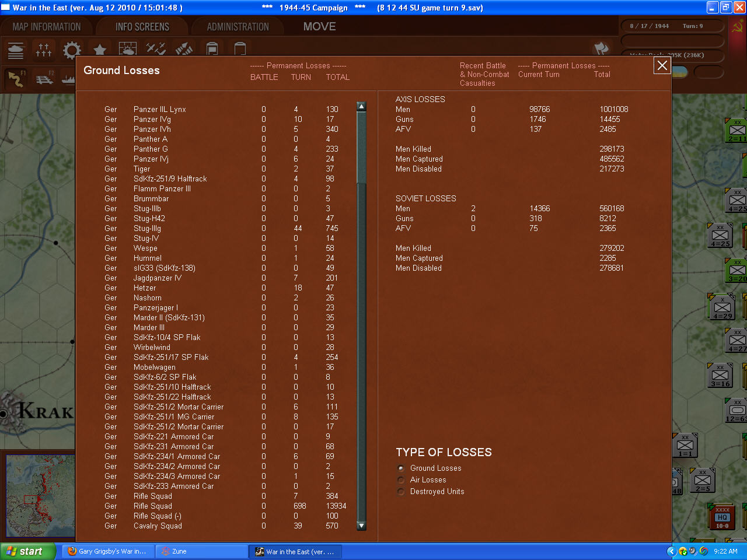Select the Ground Losses radio option
Screen dimensions: 747x560
(x=401, y=468)
